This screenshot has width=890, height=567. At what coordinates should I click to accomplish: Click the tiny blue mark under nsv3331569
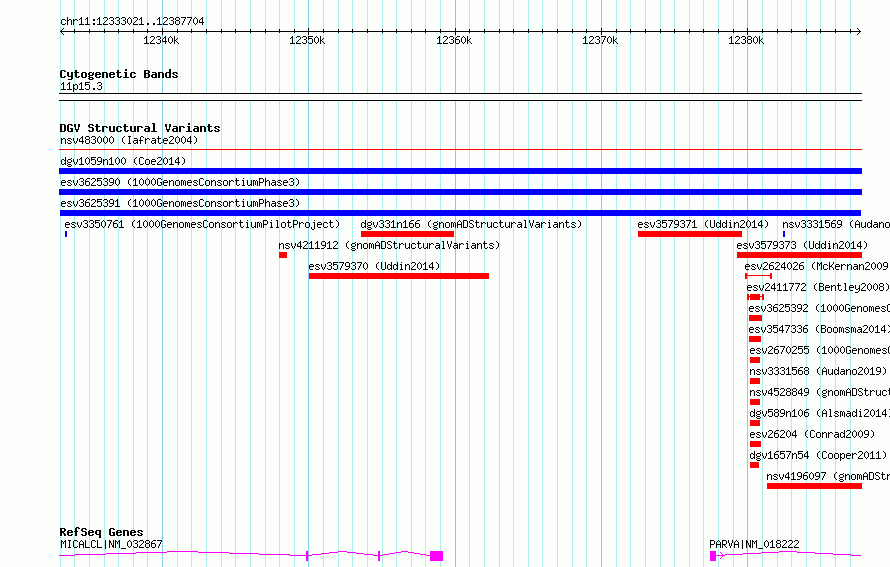784,234
